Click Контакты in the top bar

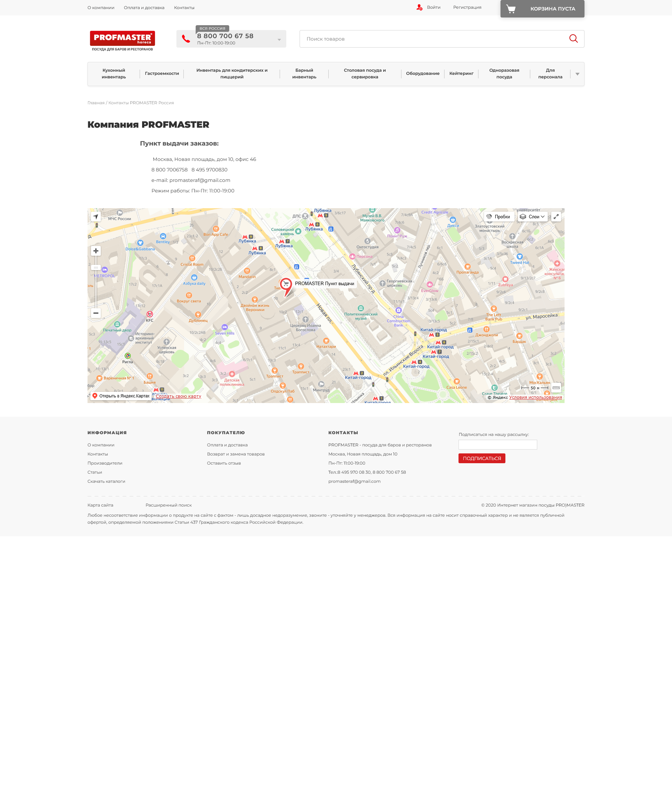[x=184, y=8]
